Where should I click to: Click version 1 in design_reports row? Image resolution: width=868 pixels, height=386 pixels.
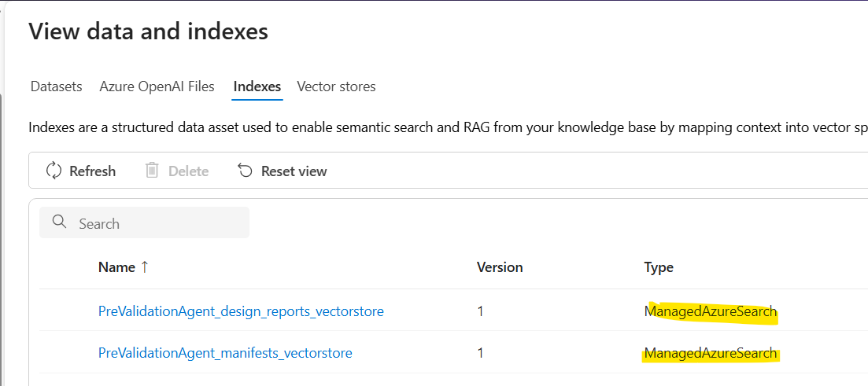480,311
